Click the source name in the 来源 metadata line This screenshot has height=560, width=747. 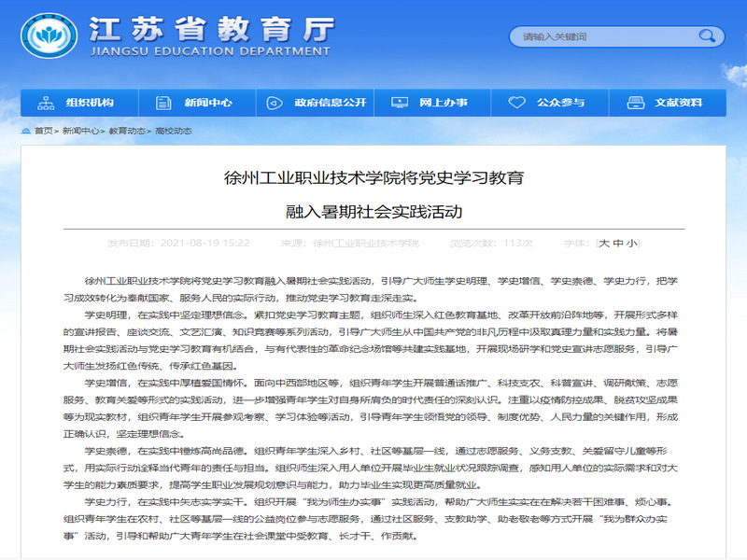click(365, 243)
